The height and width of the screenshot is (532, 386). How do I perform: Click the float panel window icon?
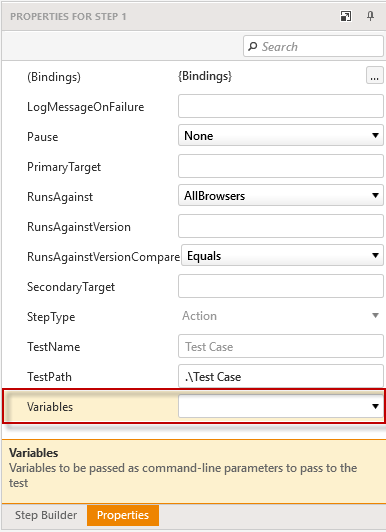(x=346, y=16)
